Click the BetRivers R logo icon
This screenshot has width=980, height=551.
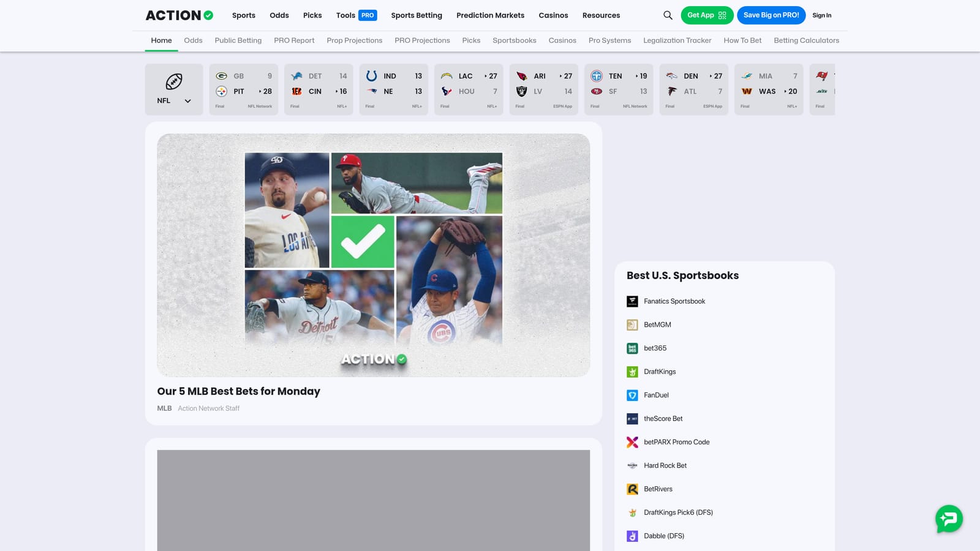click(632, 489)
